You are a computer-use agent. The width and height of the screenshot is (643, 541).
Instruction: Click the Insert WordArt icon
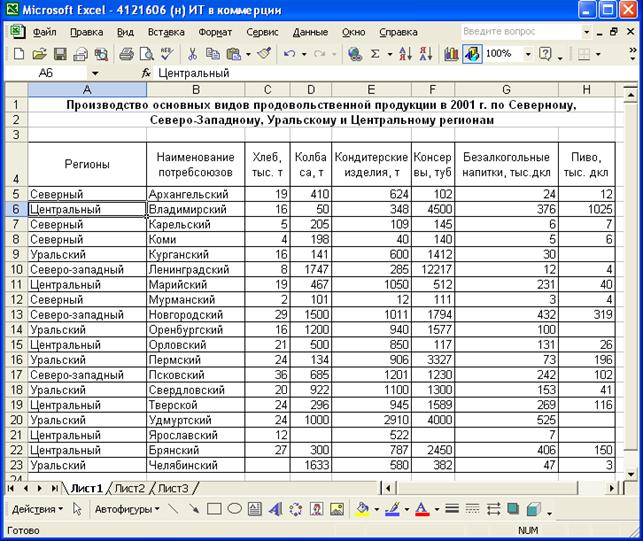275,509
